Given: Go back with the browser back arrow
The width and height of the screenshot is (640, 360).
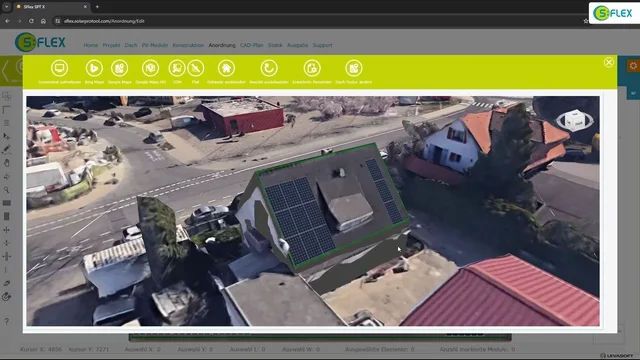Looking at the screenshot, I should tap(7, 21).
